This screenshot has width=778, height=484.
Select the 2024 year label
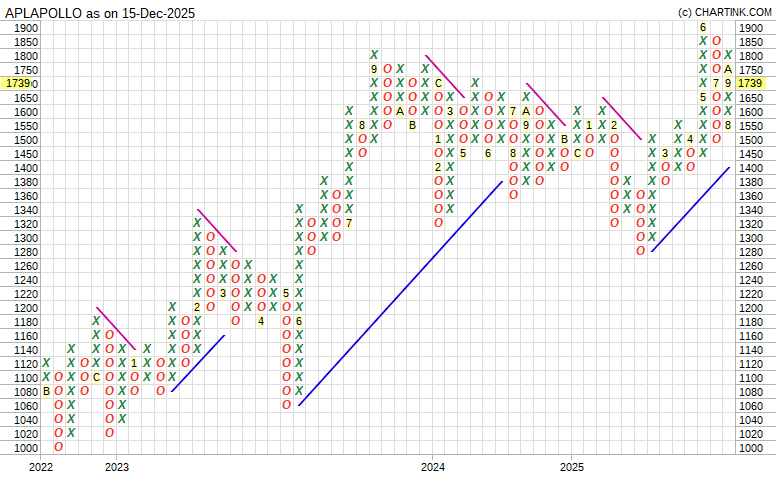tap(433, 467)
